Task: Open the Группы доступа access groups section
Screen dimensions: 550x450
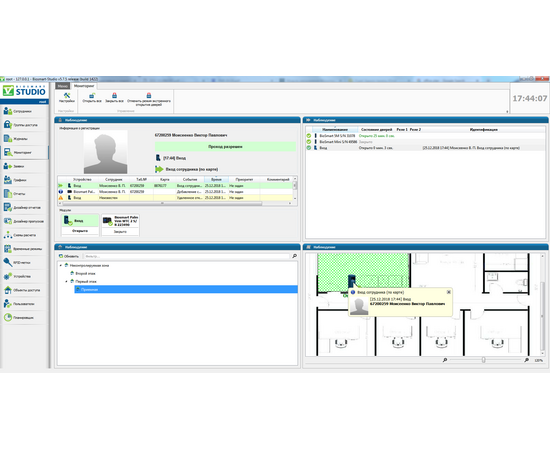Action: pyautogui.click(x=24, y=125)
